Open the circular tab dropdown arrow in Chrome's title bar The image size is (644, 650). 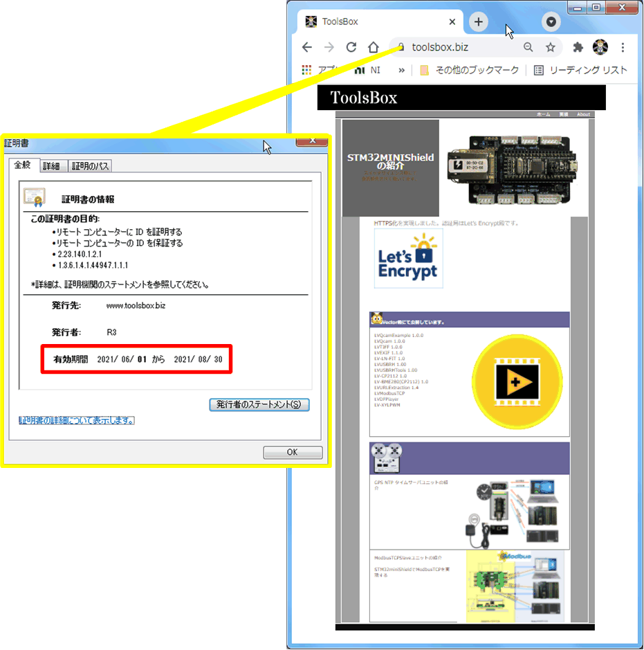tap(551, 21)
